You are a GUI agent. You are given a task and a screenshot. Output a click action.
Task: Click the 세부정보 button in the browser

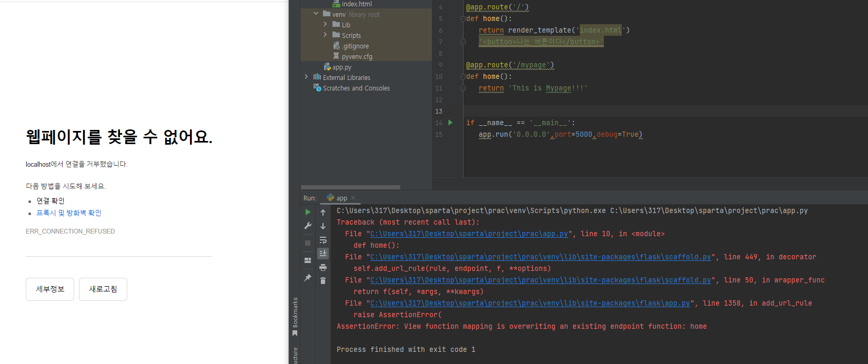point(50,289)
